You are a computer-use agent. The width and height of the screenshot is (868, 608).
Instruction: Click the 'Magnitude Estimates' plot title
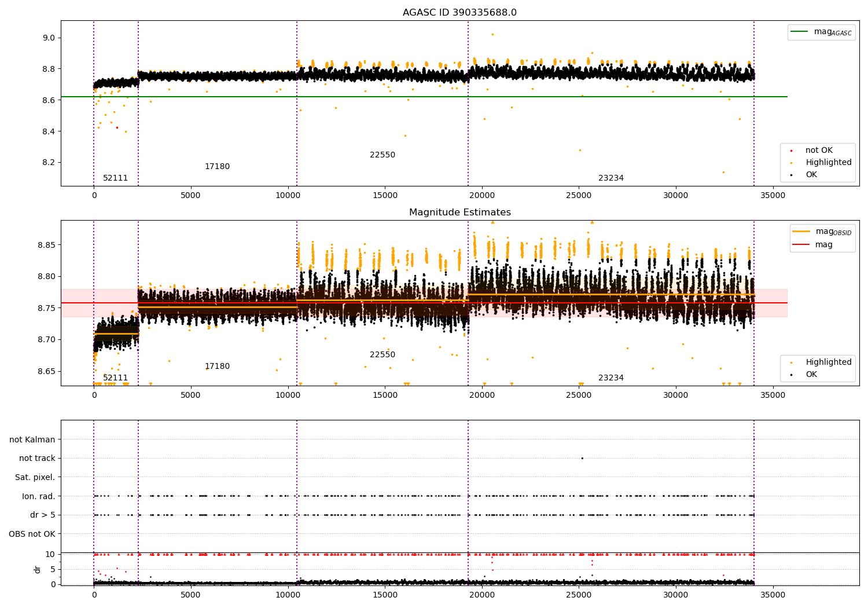(x=459, y=213)
